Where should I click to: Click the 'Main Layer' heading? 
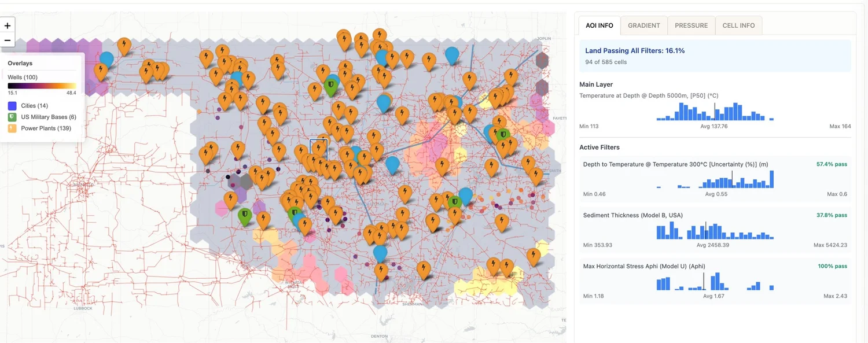point(596,84)
